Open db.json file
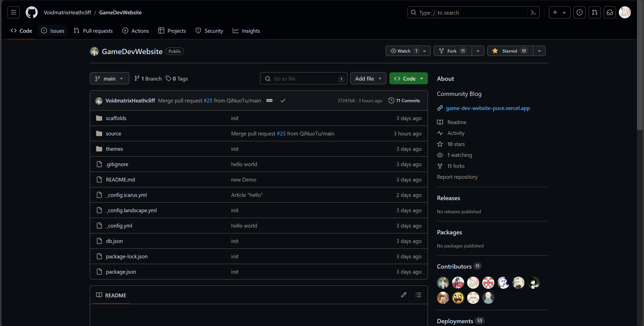Viewport: 644px width, 326px height. click(114, 241)
